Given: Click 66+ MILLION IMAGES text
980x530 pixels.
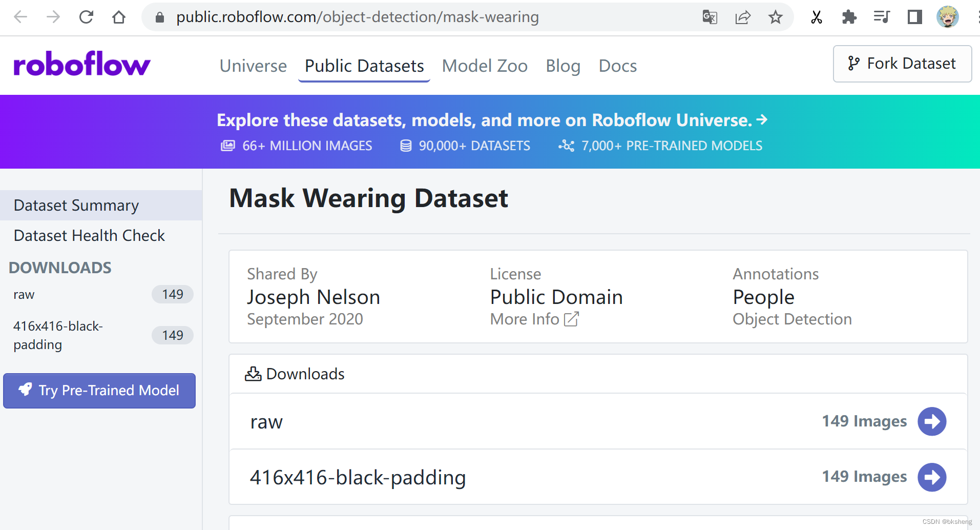Looking at the screenshot, I should coord(307,146).
